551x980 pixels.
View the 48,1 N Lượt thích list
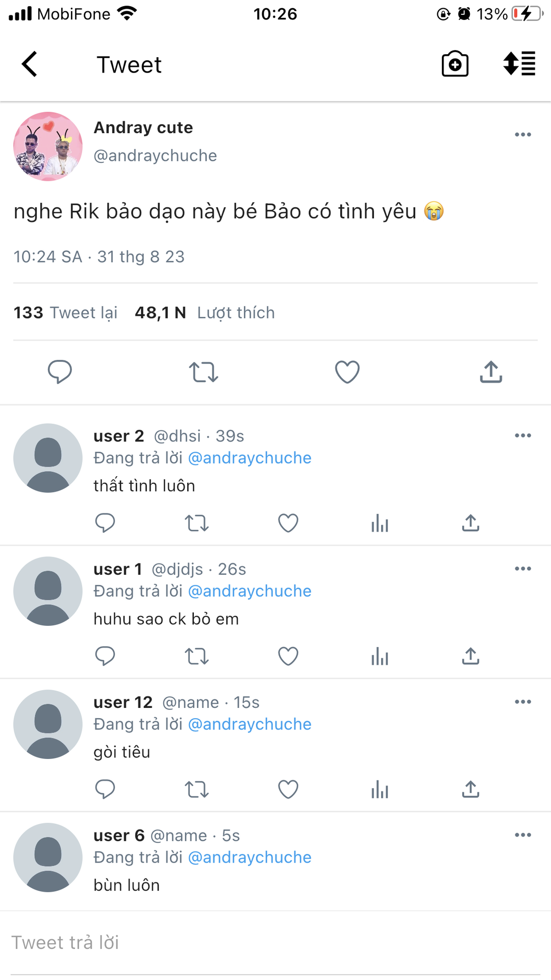point(205,312)
